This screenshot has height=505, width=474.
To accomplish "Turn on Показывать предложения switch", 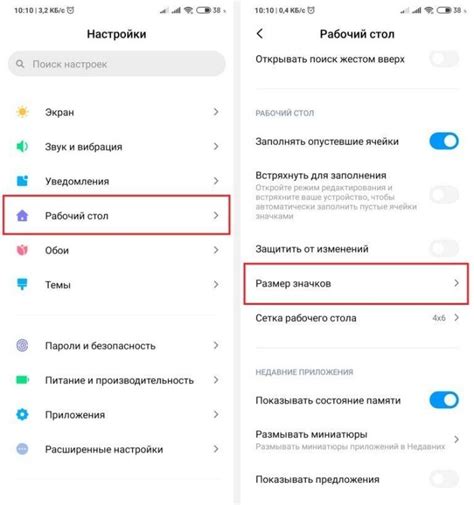I will pos(444,479).
